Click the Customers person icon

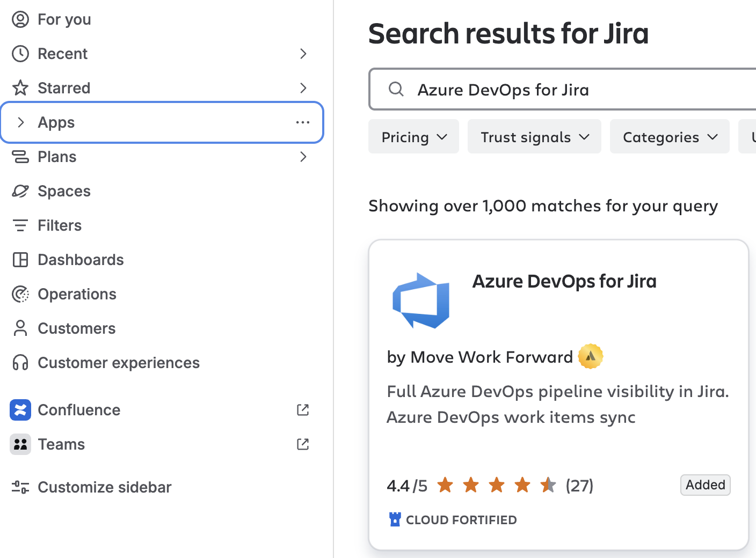coord(20,328)
